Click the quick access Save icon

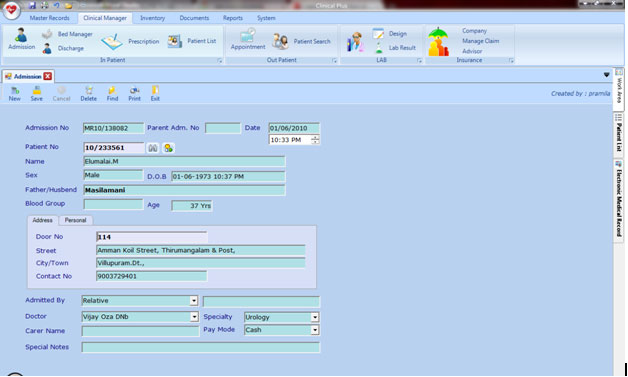[32, 5]
